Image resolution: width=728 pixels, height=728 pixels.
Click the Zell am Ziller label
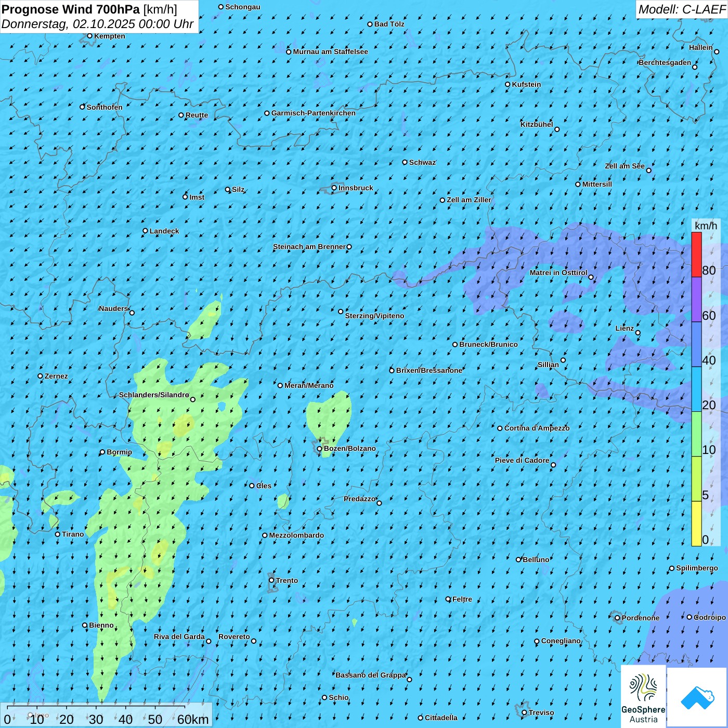point(469,200)
